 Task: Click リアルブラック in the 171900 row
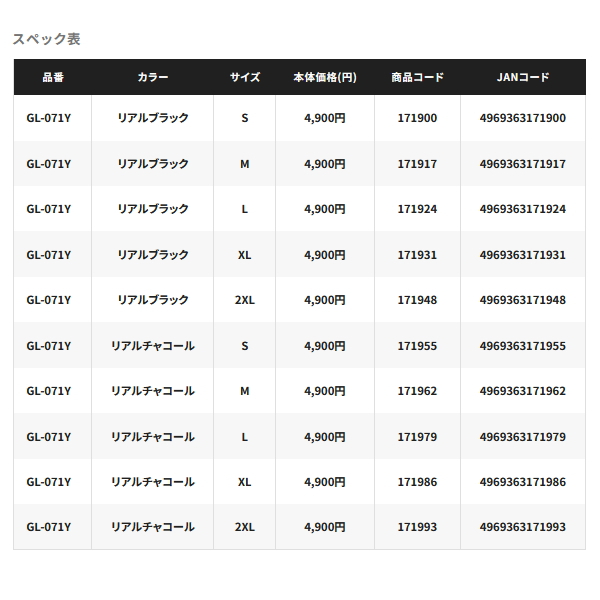(x=153, y=118)
